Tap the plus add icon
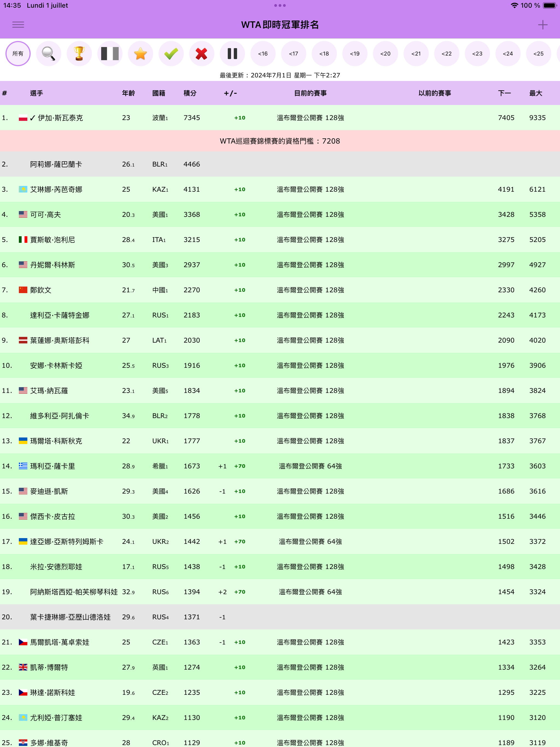 click(542, 25)
